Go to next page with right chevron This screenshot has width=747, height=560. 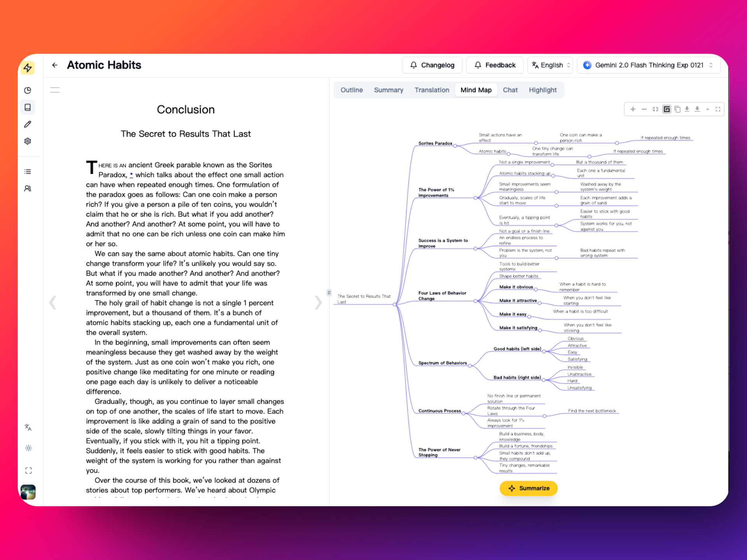coord(318,302)
